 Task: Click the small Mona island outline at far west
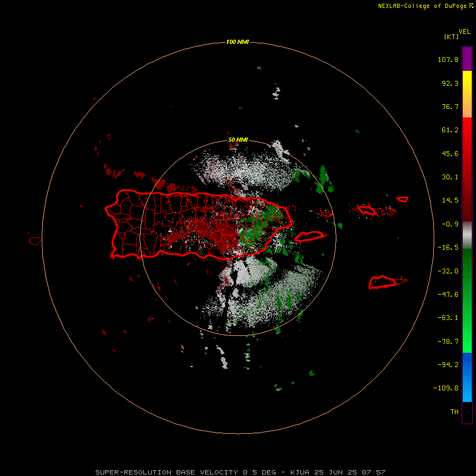(x=35, y=241)
